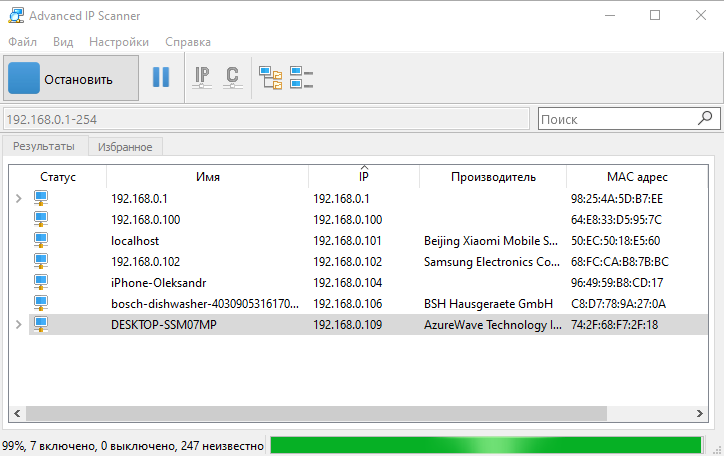Click computer icon for 192.168.0.100
724x456 pixels.
(41, 219)
